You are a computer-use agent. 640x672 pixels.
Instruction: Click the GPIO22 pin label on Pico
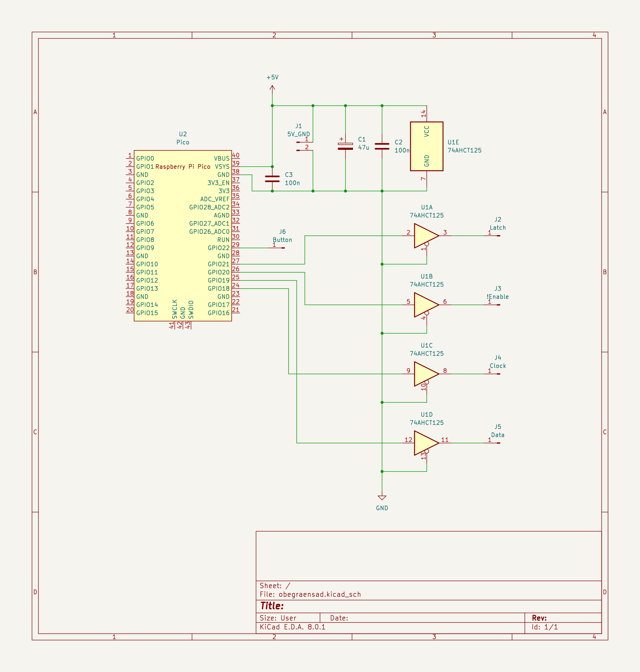(x=218, y=248)
